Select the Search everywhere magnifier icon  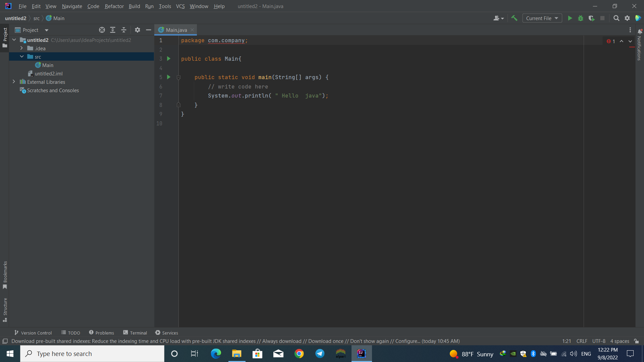[616, 18]
